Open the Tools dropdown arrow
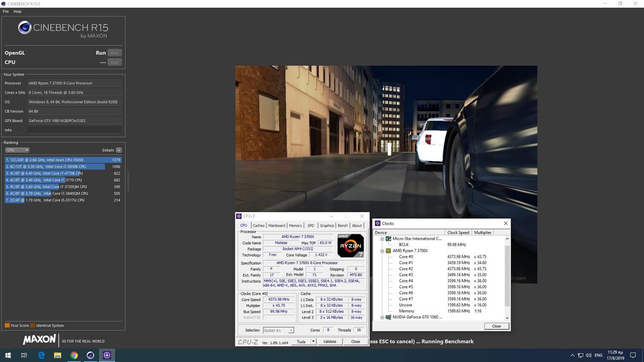Screen dimensions: 644x362 coord(313,341)
